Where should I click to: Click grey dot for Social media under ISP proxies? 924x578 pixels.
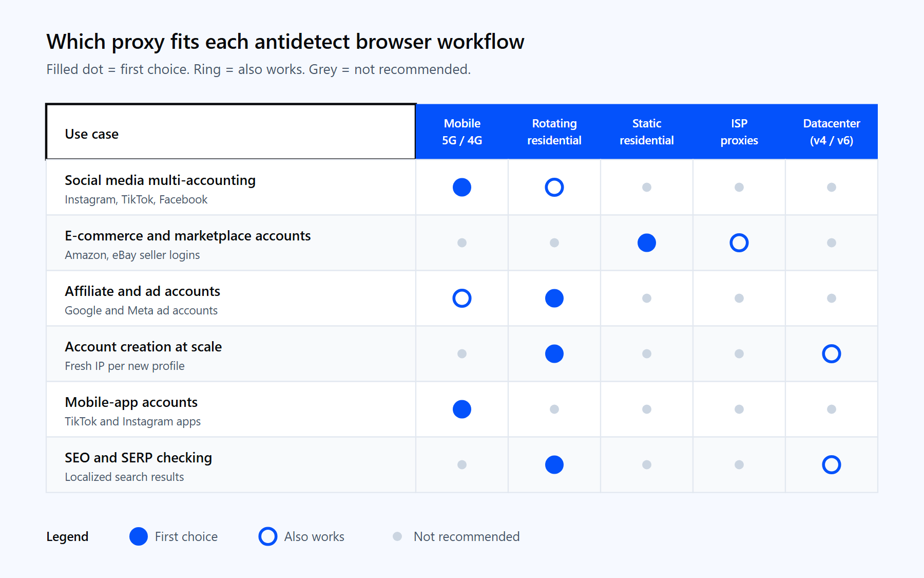[739, 187]
